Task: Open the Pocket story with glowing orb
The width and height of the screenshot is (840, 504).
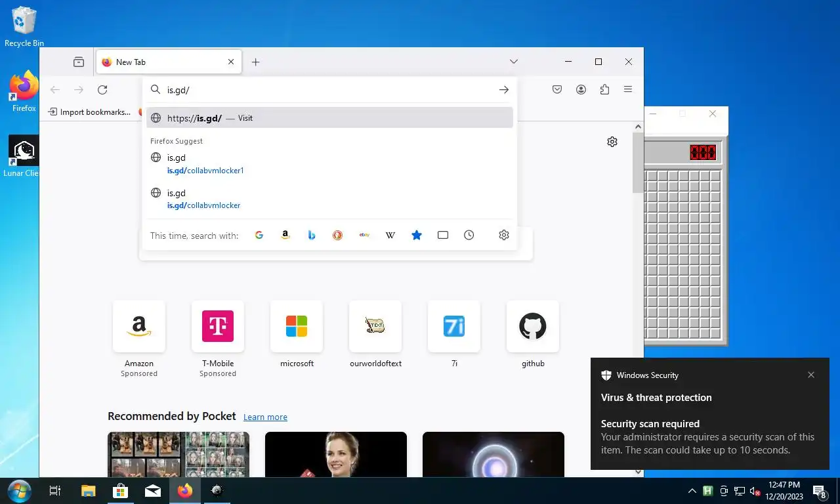Action: (493, 454)
